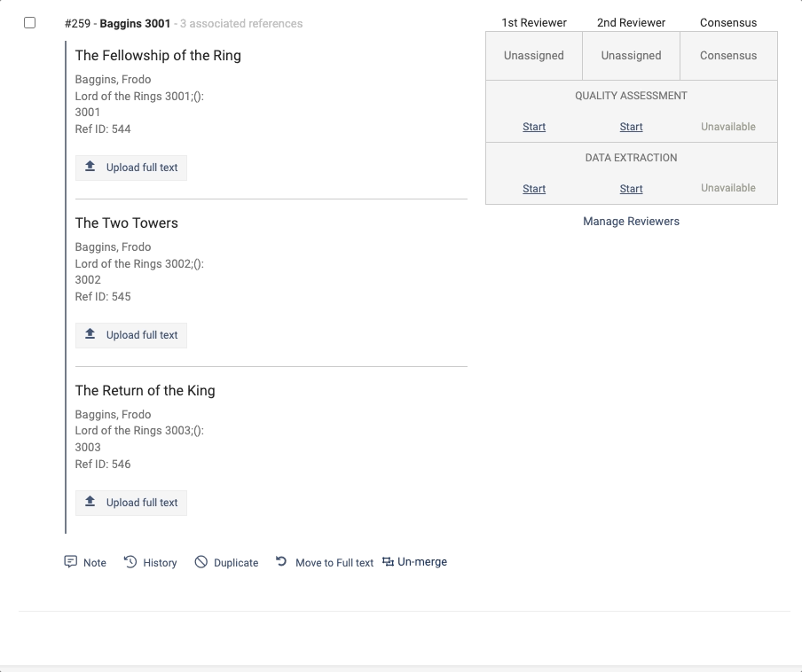Click the 2nd Reviewer column header
Viewport: 802px width, 672px height.
tap(631, 22)
